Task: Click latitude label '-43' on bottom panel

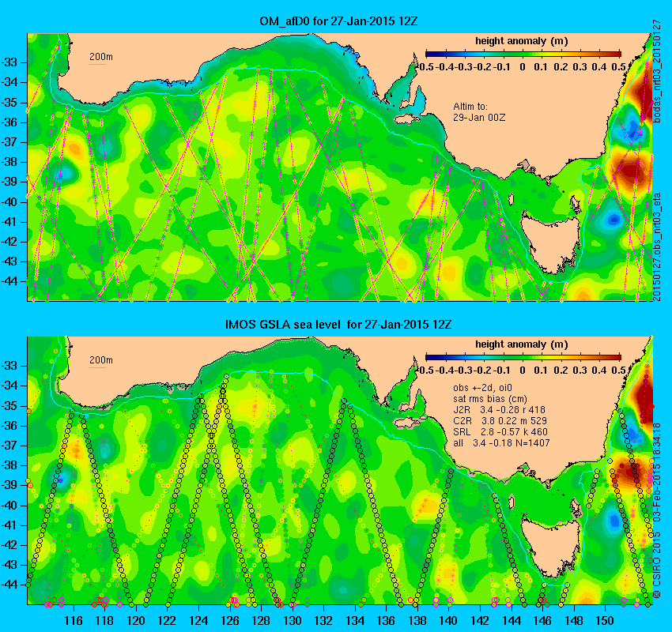Action: [9, 564]
